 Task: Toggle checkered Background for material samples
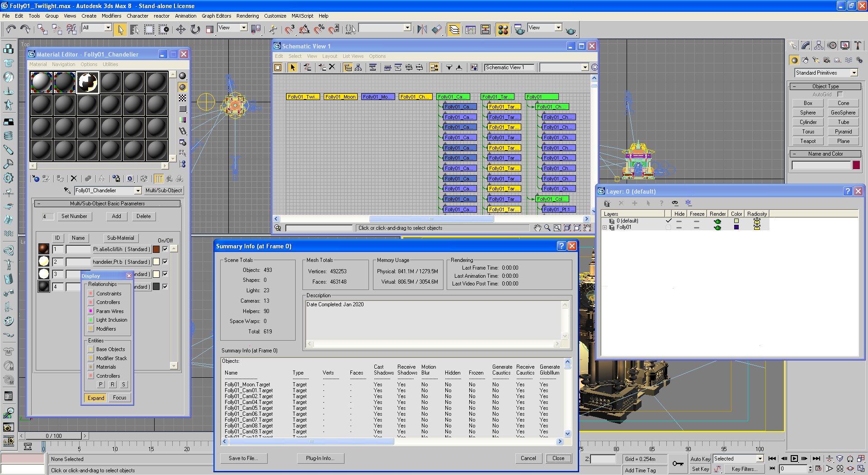click(x=183, y=98)
